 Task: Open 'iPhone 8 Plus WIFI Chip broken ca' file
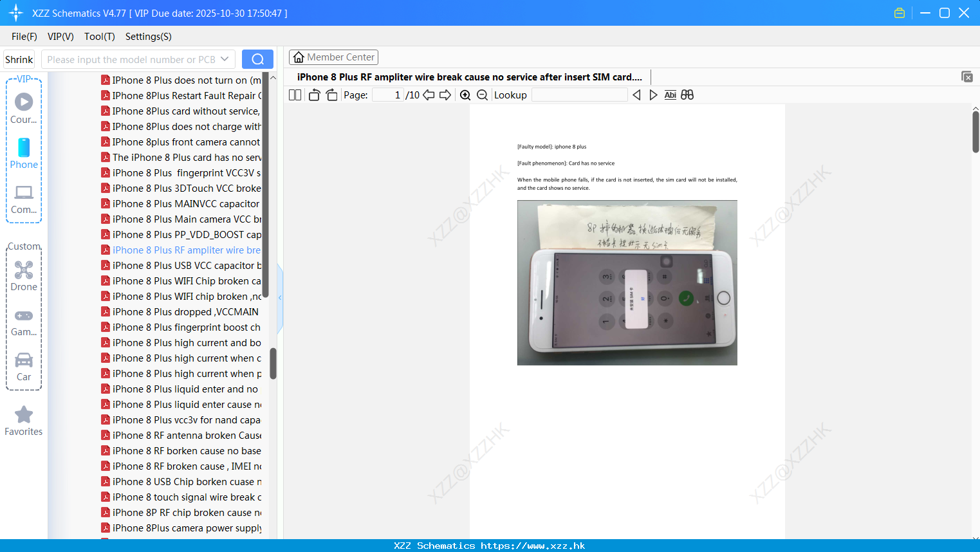pyautogui.click(x=181, y=281)
